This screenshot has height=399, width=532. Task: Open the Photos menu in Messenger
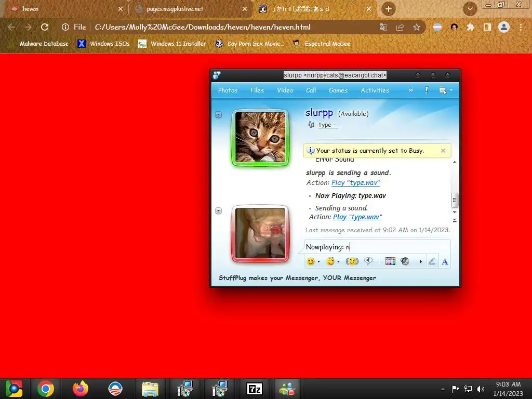coord(228,90)
